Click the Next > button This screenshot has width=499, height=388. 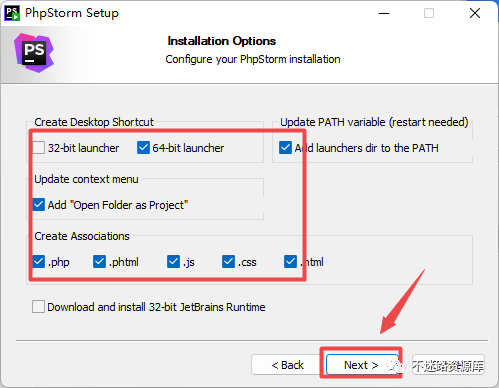(361, 365)
